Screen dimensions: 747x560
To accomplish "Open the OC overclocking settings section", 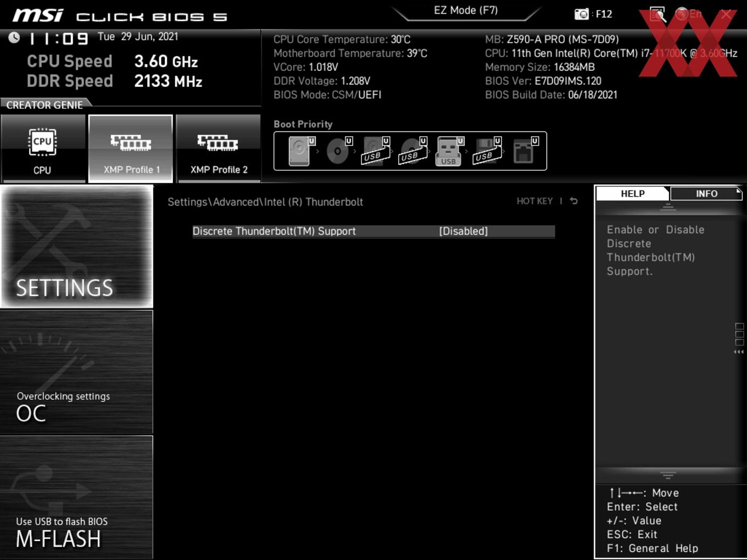I will click(x=77, y=372).
